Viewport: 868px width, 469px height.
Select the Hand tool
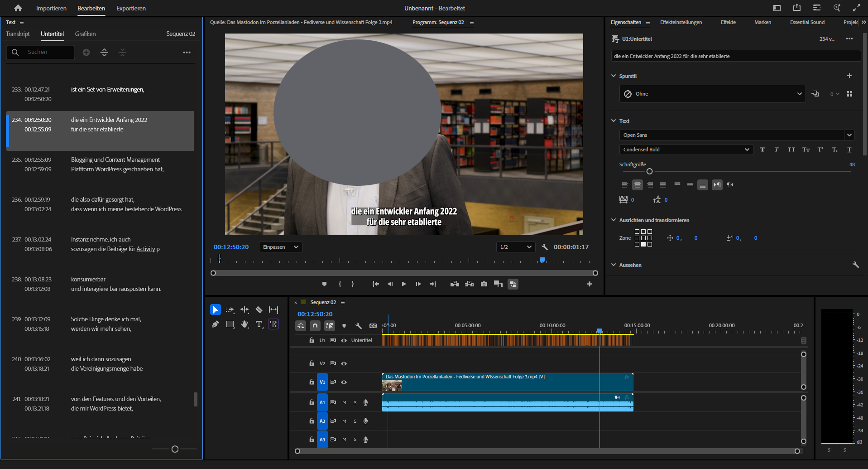pos(245,324)
